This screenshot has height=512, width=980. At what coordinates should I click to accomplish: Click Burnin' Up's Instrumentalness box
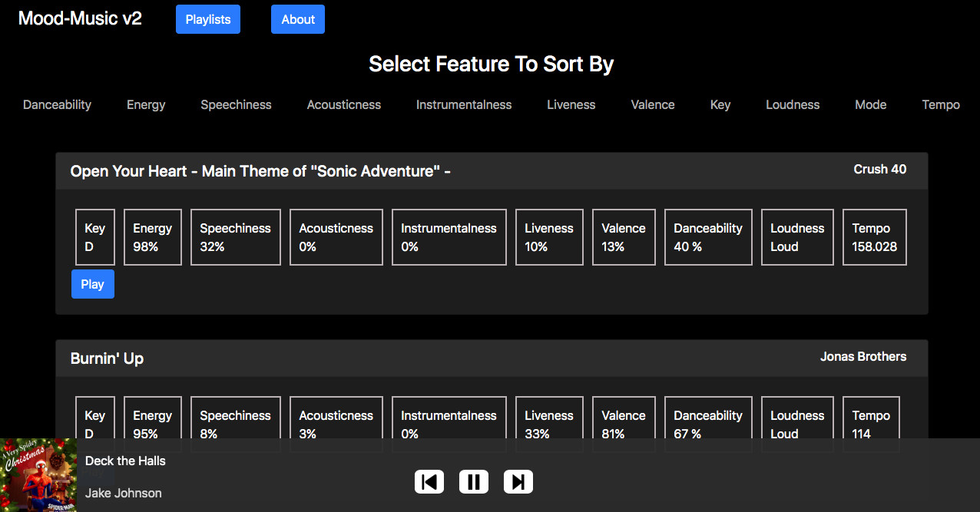[449, 418]
